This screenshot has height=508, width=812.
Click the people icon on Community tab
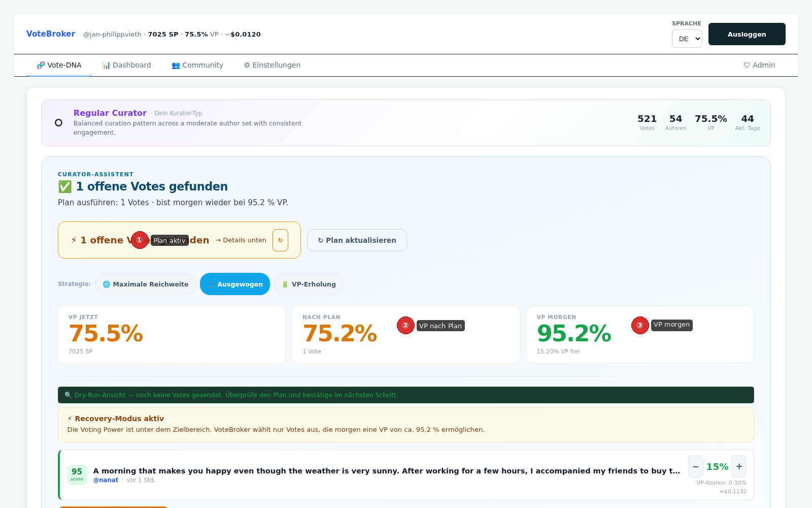176,65
